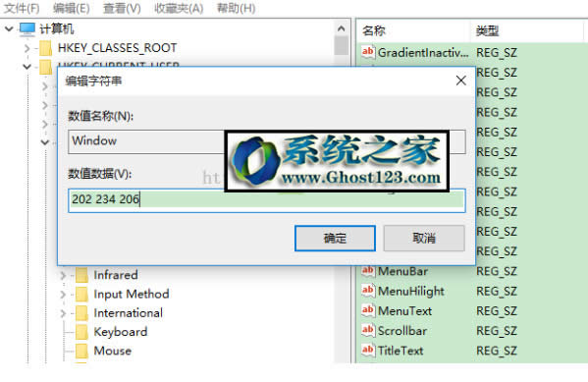The width and height of the screenshot is (588, 382).
Task: Expand the International key
Action: pos(63,313)
